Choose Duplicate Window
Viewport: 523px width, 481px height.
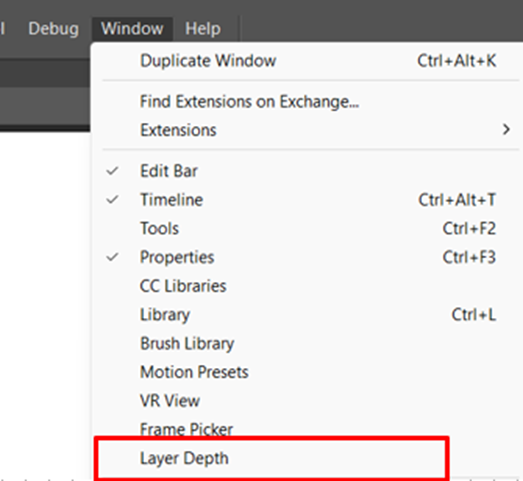click(x=311, y=61)
